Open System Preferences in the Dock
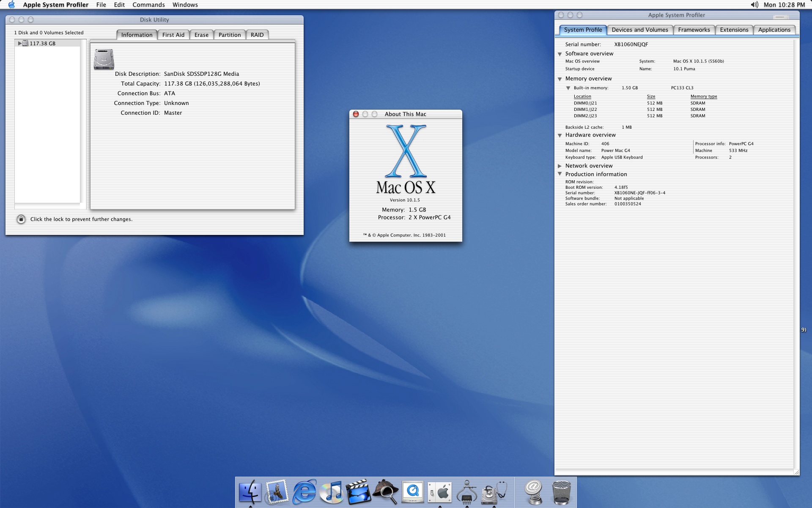Viewport: 812px width, 508px height. 439,492
